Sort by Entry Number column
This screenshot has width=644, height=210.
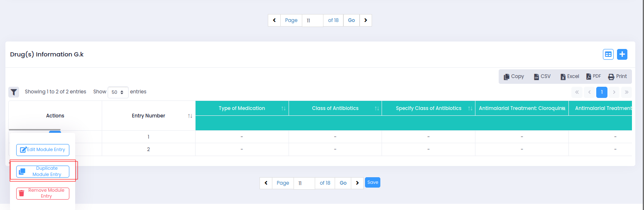coord(190,116)
